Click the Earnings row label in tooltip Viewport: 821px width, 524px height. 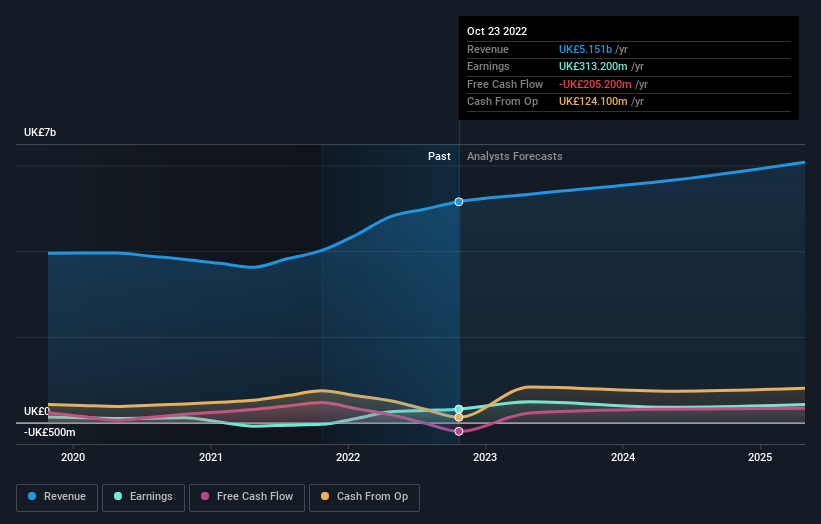pyautogui.click(x=488, y=66)
